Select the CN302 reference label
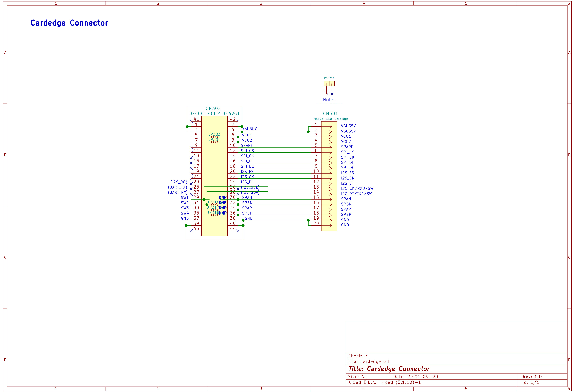Screen dimensions: 577x392 [x=213, y=109]
